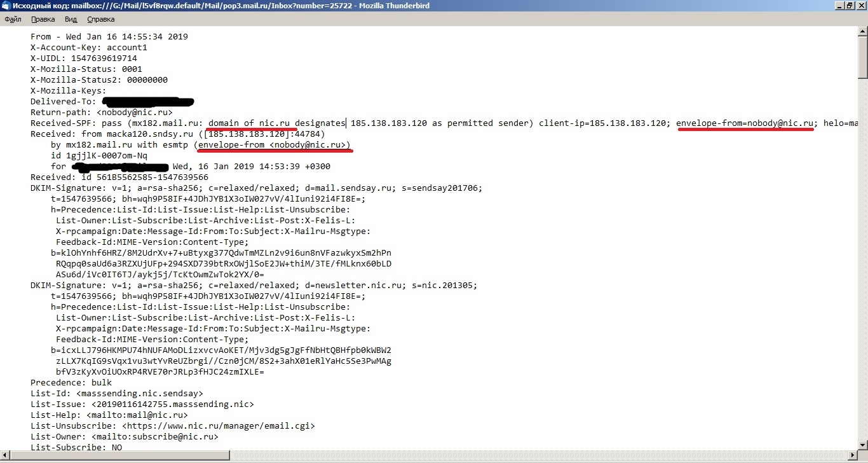This screenshot has height=463, width=868.
Task: Close the source code window
Action: pos(861,5)
